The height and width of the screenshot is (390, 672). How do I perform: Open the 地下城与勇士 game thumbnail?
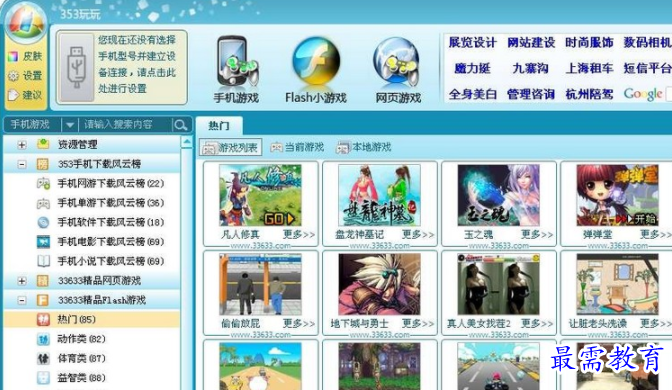point(379,284)
